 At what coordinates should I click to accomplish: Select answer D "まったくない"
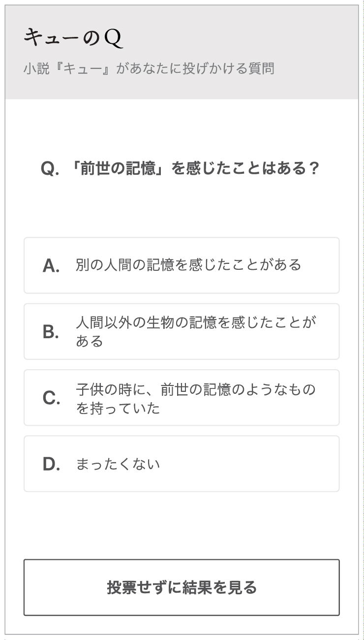pos(182,463)
